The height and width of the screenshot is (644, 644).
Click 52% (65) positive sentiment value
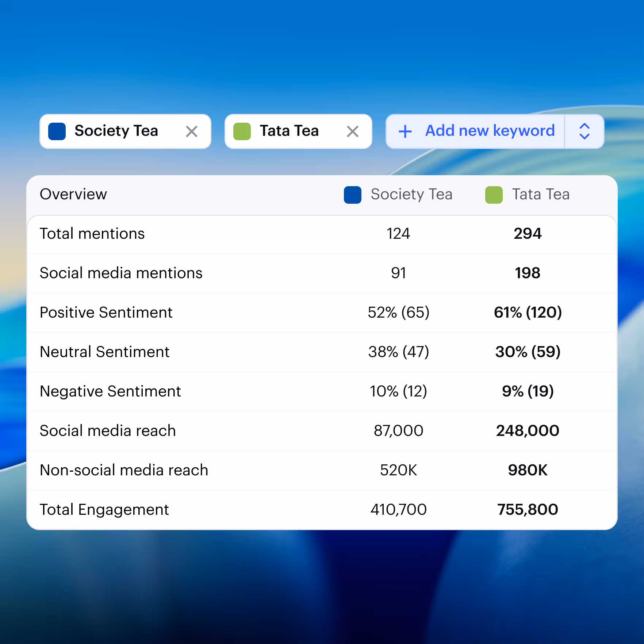pyautogui.click(x=398, y=313)
